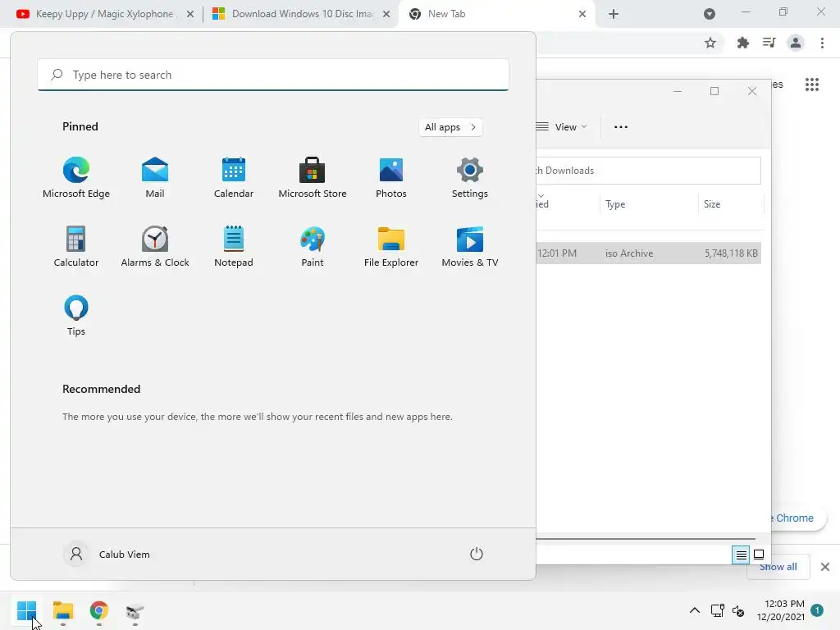
Task: Launch Alarms & Clock
Action: (x=155, y=246)
